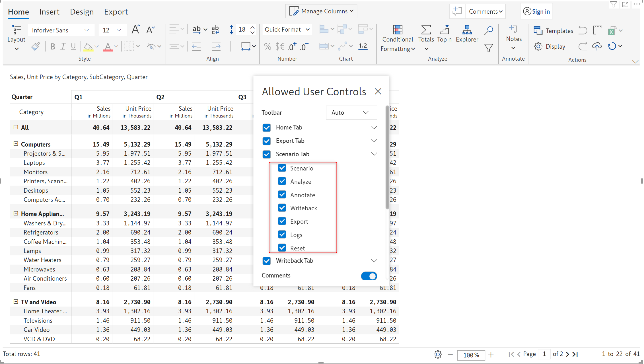Switch to the Export tab

[x=116, y=12]
